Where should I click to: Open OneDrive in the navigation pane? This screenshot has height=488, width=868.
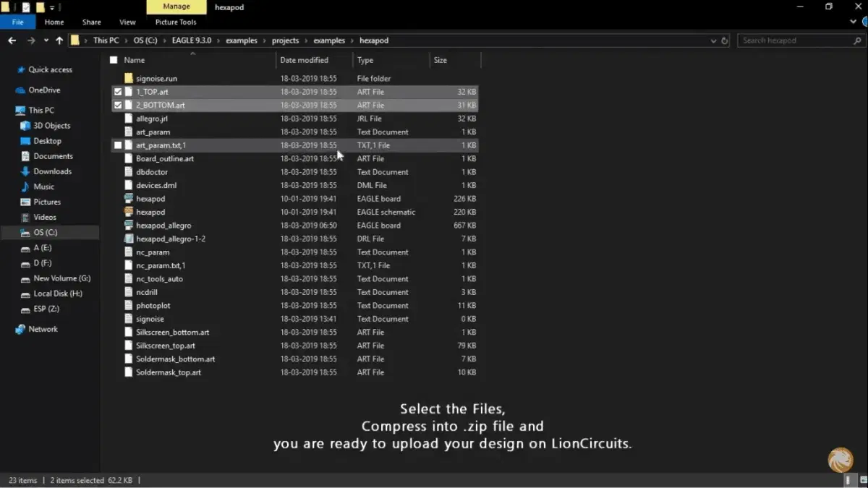pyautogui.click(x=44, y=90)
